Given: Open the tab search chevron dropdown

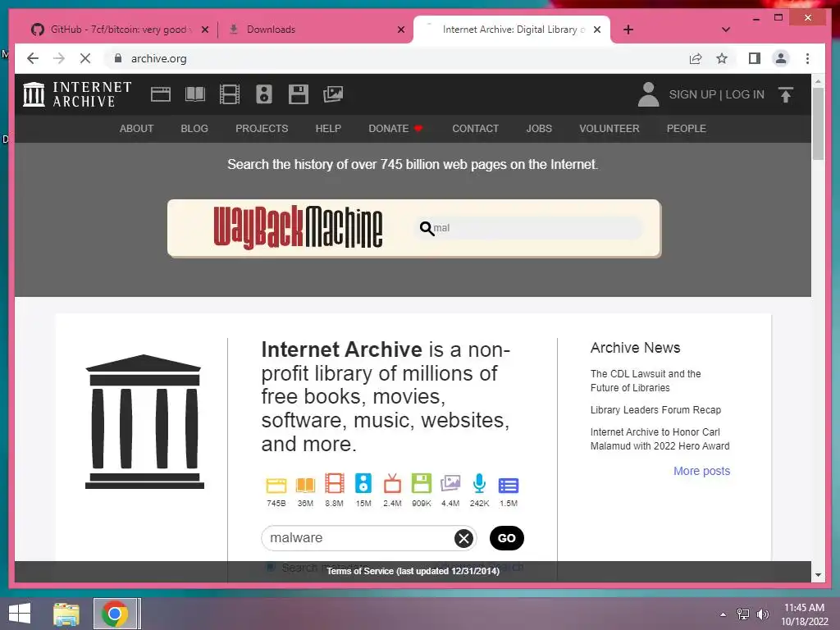Looking at the screenshot, I should point(726,30).
